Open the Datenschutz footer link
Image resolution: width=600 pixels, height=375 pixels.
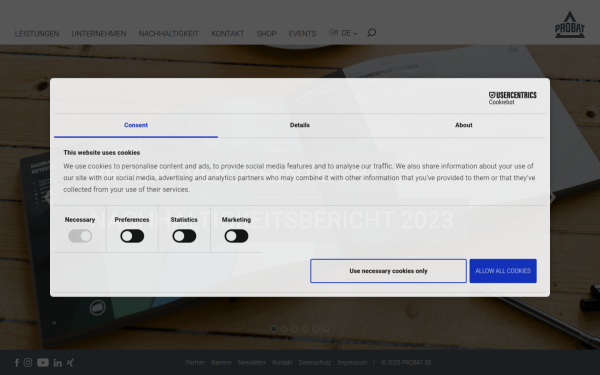(x=315, y=363)
